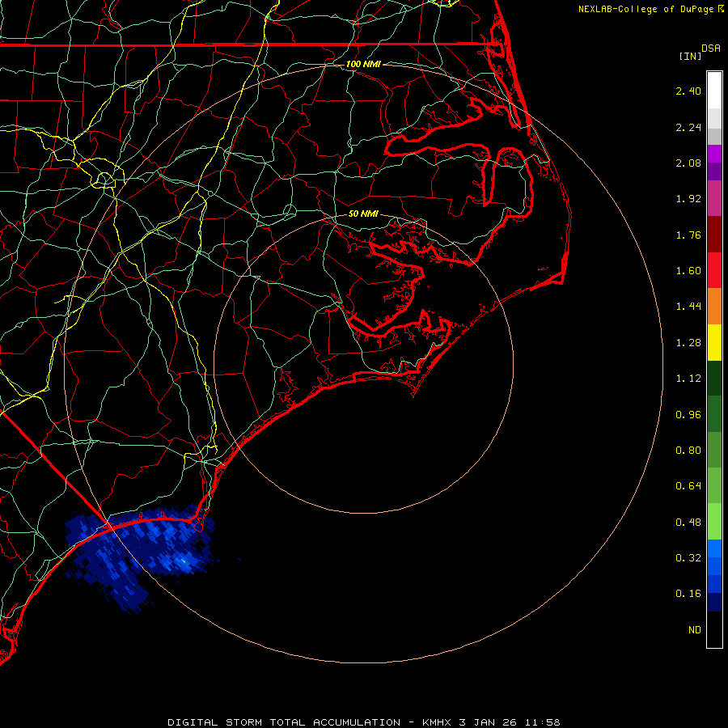Pick the dark red legend swatch

[x=714, y=235]
